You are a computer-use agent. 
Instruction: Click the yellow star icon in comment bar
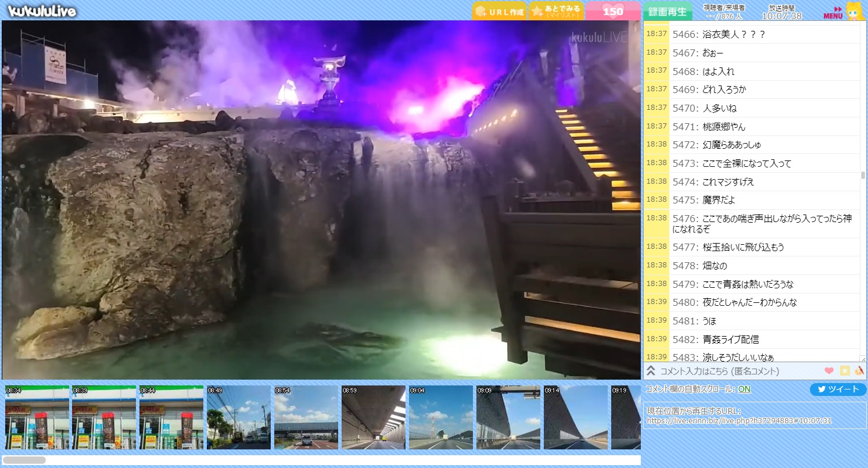[x=845, y=371]
